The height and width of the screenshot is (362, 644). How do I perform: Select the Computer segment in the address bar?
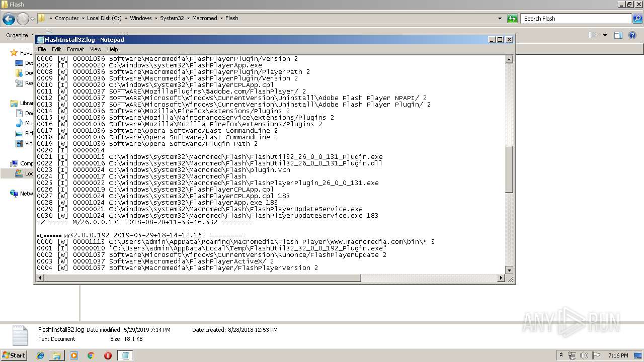click(x=66, y=18)
